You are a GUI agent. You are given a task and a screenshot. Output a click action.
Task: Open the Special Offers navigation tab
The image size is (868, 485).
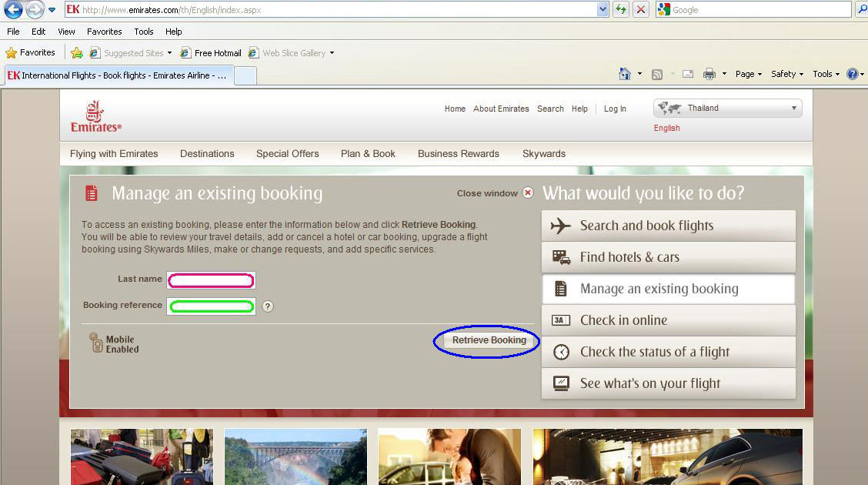(287, 154)
